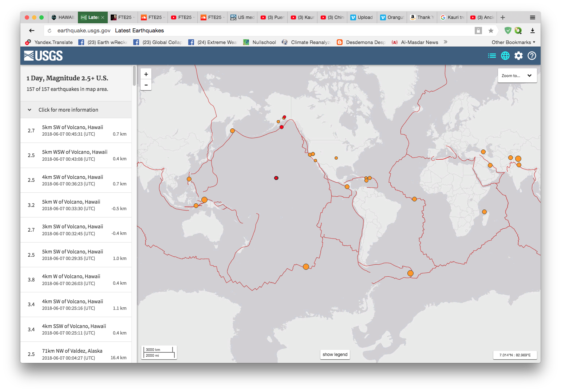Screen dimensions: 561x392
Task: Click the chevron for hidden bookmarks
Action: (445, 42)
